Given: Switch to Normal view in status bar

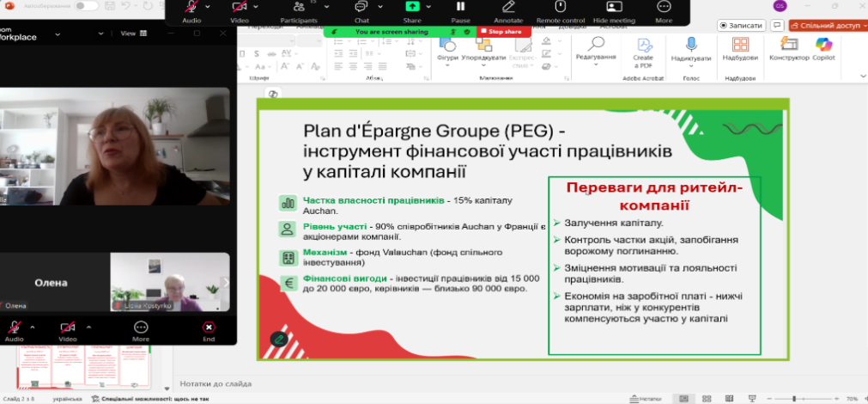Looking at the screenshot, I should (683, 399).
